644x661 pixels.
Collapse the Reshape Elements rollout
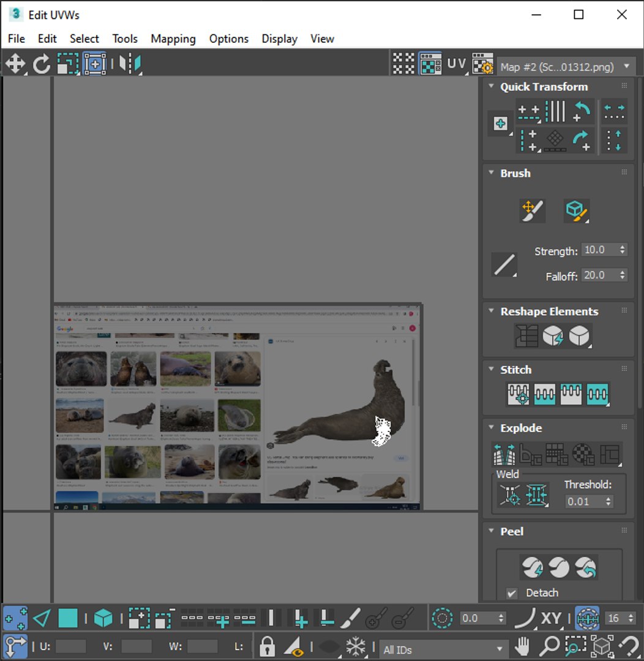(x=491, y=311)
